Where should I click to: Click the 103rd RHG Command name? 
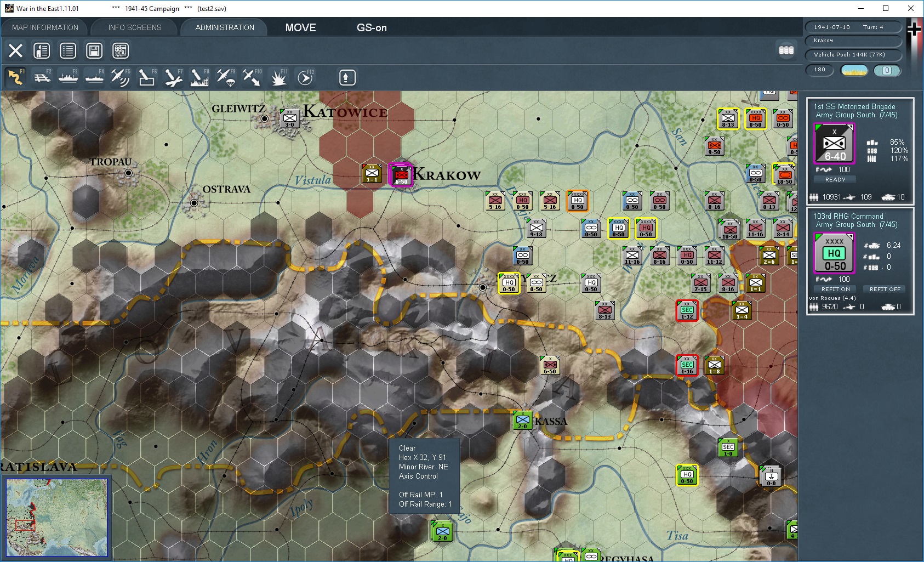pos(848,216)
